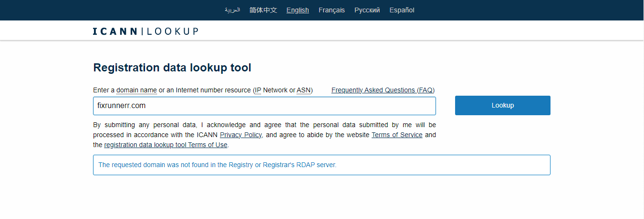Open the Terms of Service link
644x219 pixels.
click(397, 135)
